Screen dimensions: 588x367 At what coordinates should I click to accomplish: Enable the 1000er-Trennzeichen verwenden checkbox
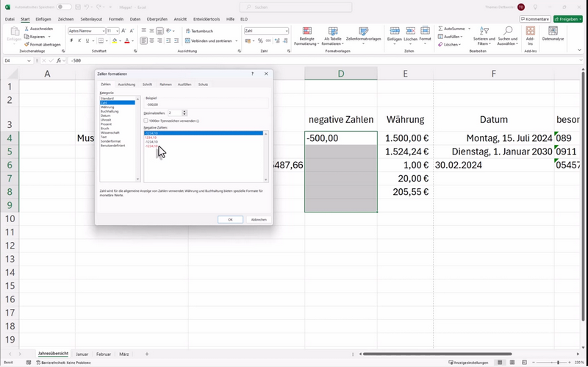146,121
